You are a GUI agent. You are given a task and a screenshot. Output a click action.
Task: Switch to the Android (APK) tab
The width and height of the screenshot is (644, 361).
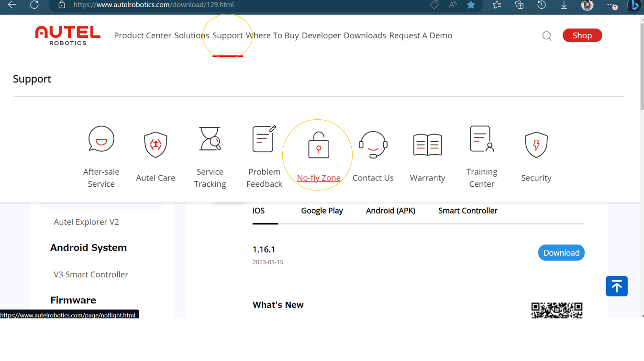point(390,211)
